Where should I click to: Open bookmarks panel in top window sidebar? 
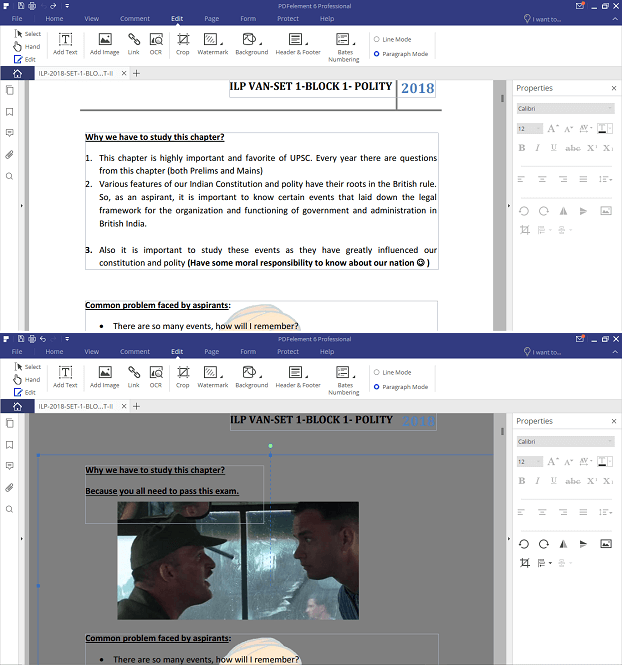[9, 112]
